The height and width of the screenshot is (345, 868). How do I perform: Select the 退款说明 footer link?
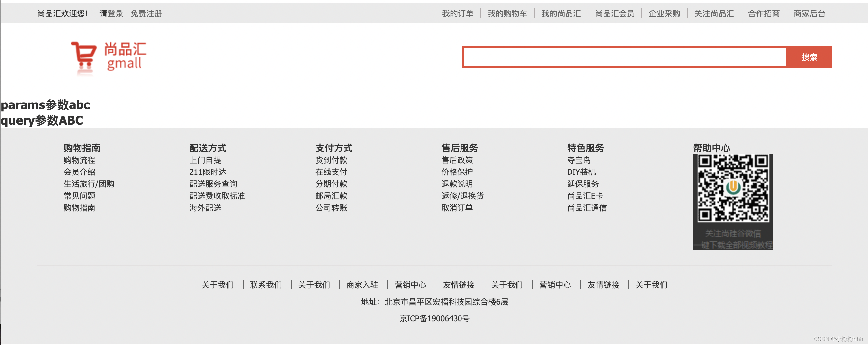tap(457, 184)
